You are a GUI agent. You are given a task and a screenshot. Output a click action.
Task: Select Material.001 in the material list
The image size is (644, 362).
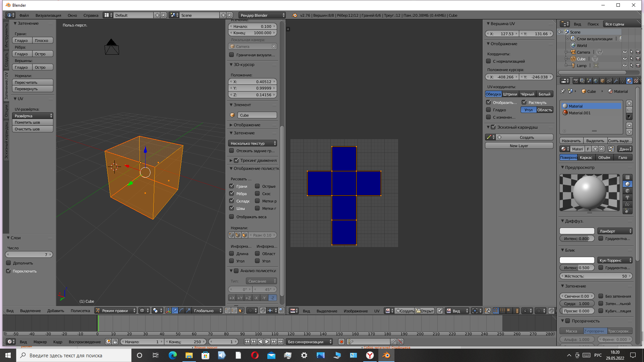pyautogui.click(x=579, y=113)
